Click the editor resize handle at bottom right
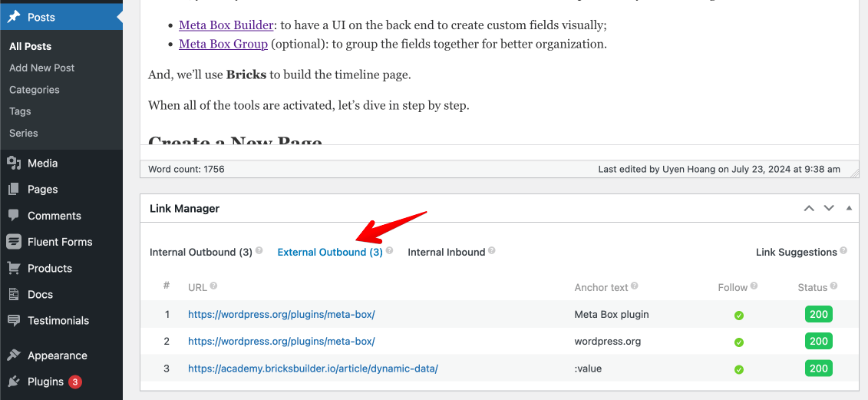 [x=854, y=173]
